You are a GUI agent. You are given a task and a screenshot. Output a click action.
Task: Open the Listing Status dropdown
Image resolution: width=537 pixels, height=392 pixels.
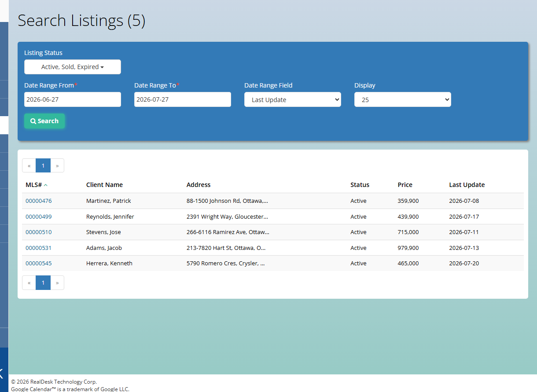point(73,67)
